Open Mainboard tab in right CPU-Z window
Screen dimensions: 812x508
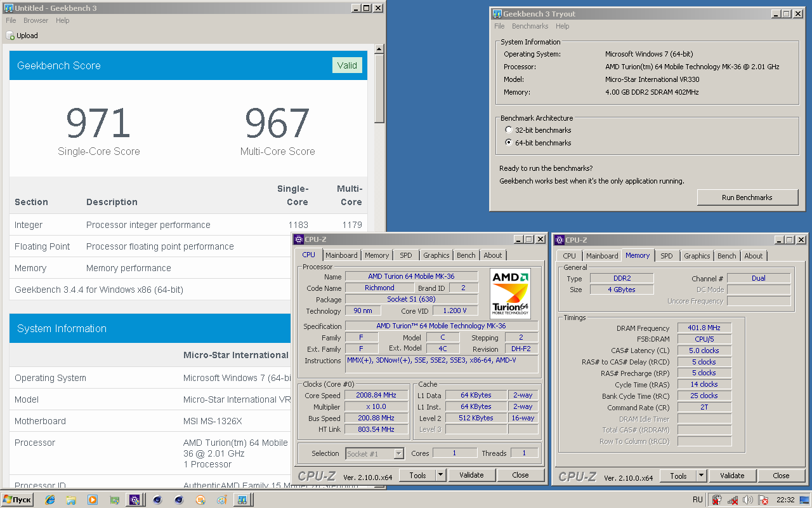[x=602, y=256]
